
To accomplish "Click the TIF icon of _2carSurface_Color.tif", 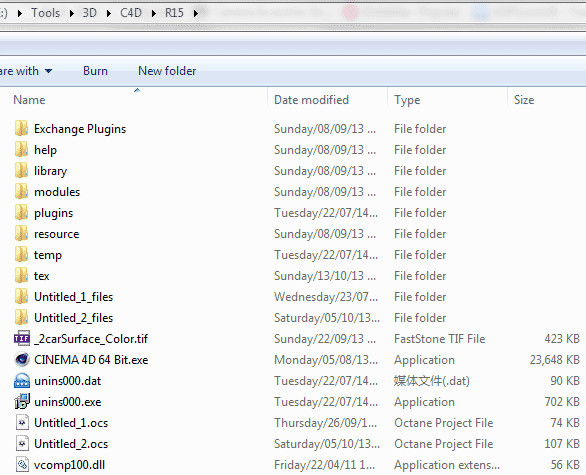I will click(22, 339).
